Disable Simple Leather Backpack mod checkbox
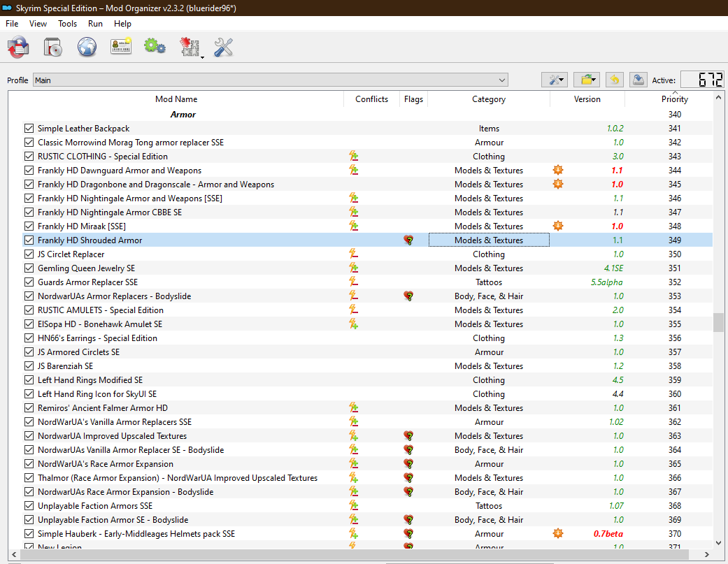The height and width of the screenshot is (564, 728). click(29, 129)
